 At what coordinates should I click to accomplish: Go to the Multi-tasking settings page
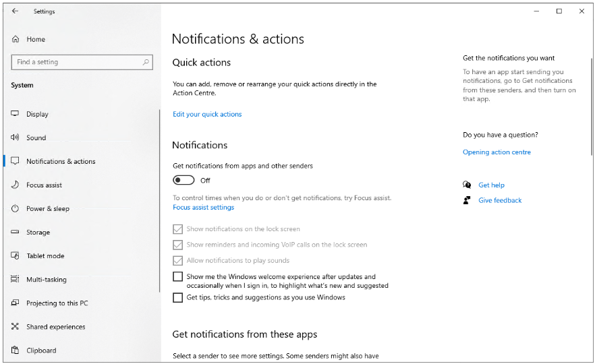(x=46, y=280)
